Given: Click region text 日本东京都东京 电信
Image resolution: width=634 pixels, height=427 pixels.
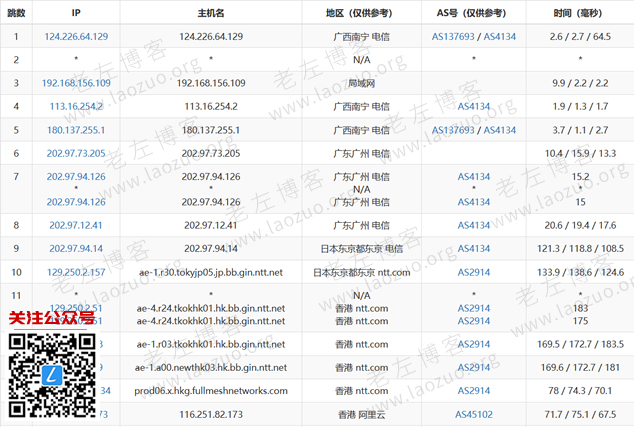Looking at the screenshot, I should [361, 248].
